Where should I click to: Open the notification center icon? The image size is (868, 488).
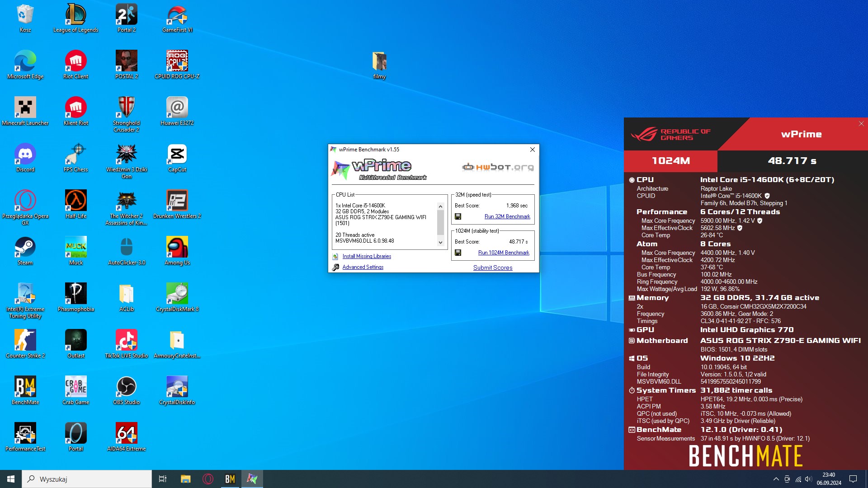point(853,479)
